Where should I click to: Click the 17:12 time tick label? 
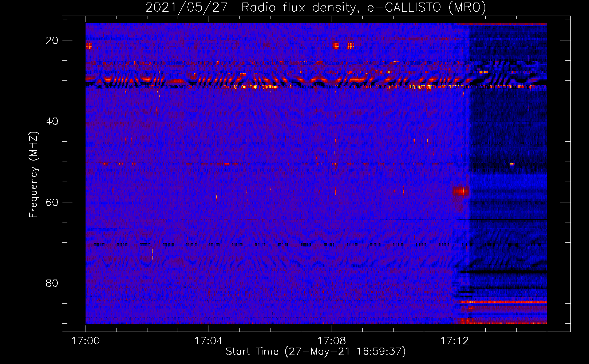[x=454, y=341]
